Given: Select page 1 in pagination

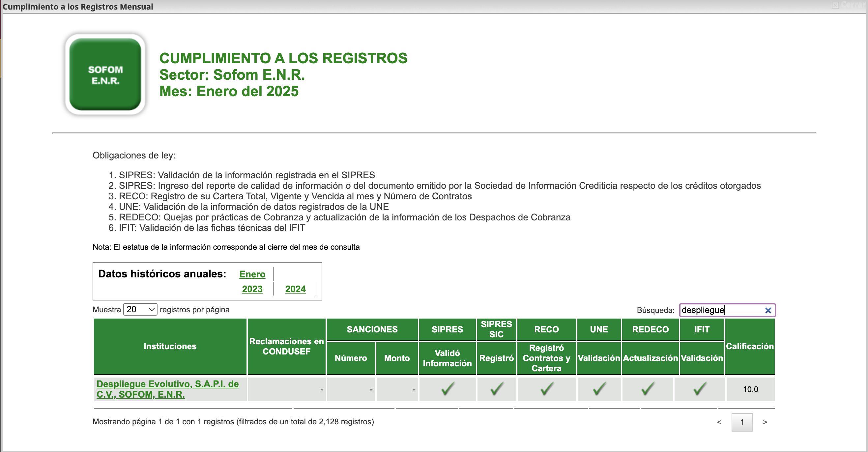Looking at the screenshot, I should pos(742,422).
